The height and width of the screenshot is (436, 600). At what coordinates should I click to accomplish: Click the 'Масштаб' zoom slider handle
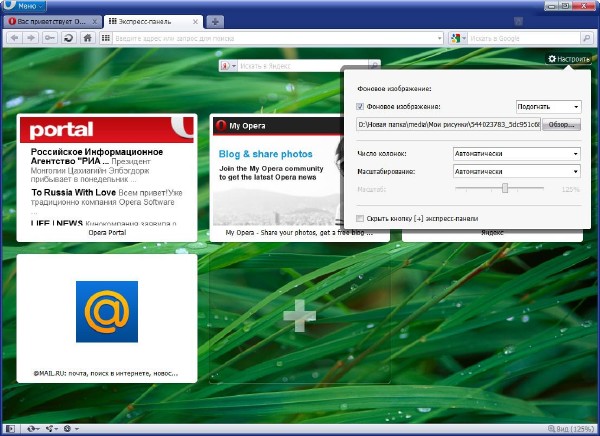tap(505, 188)
